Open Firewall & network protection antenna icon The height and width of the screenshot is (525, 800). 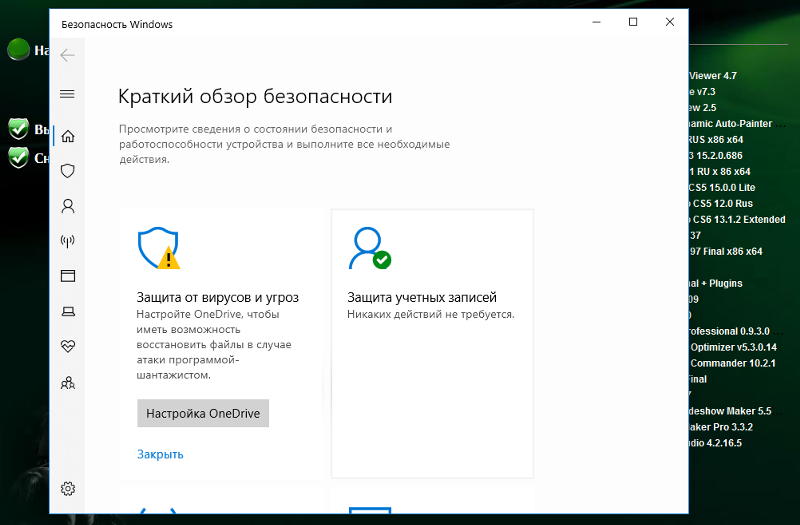68,241
